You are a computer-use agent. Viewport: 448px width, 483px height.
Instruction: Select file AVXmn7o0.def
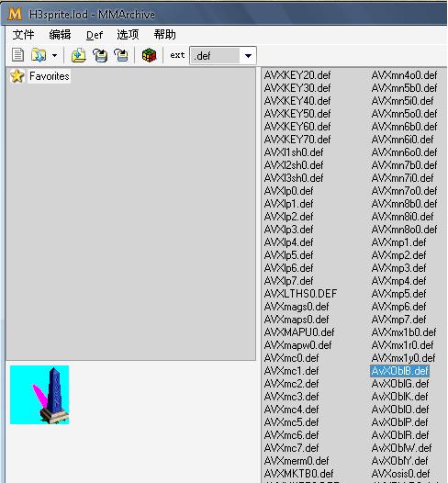(404, 191)
